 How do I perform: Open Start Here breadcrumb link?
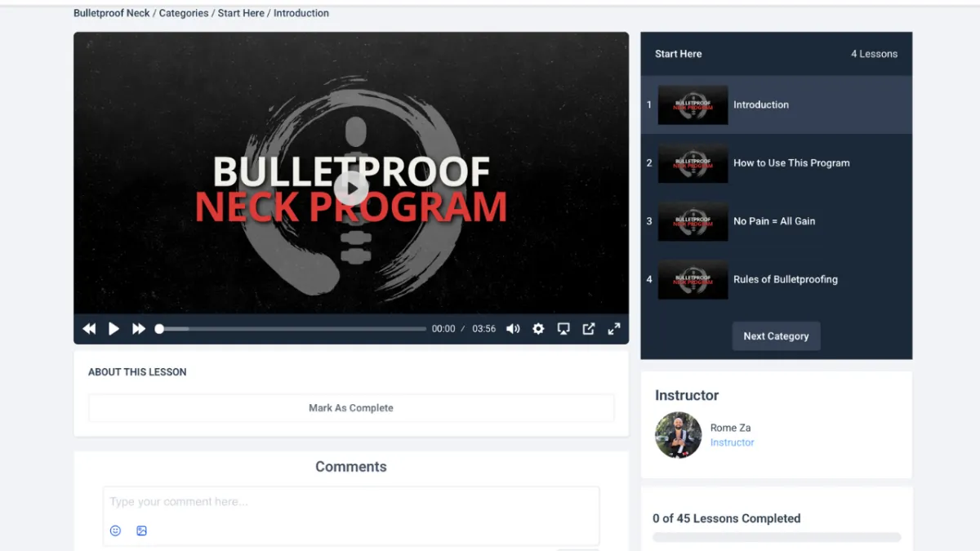click(x=241, y=13)
